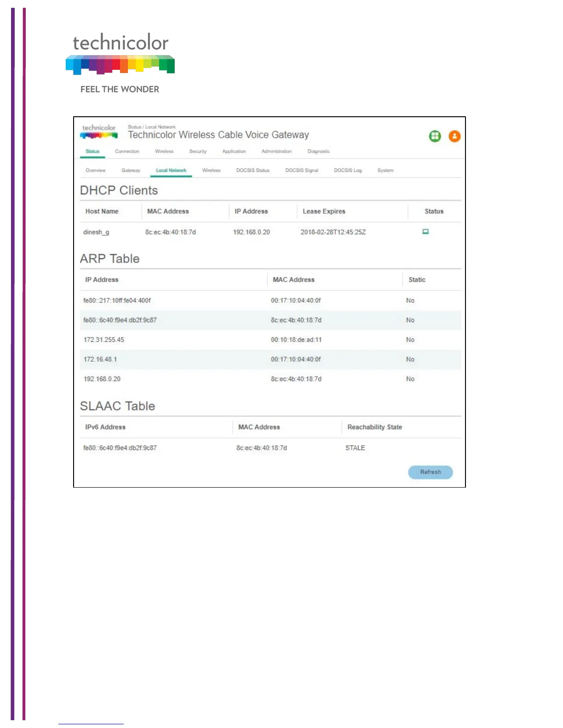Select host name dinesh_g
Image resolution: width=563 pixels, height=728 pixels.
pyautogui.click(x=96, y=232)
